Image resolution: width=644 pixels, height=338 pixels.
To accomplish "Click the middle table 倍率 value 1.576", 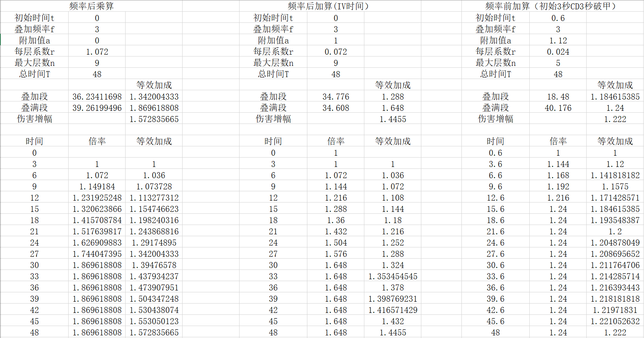I will point(336,254).
